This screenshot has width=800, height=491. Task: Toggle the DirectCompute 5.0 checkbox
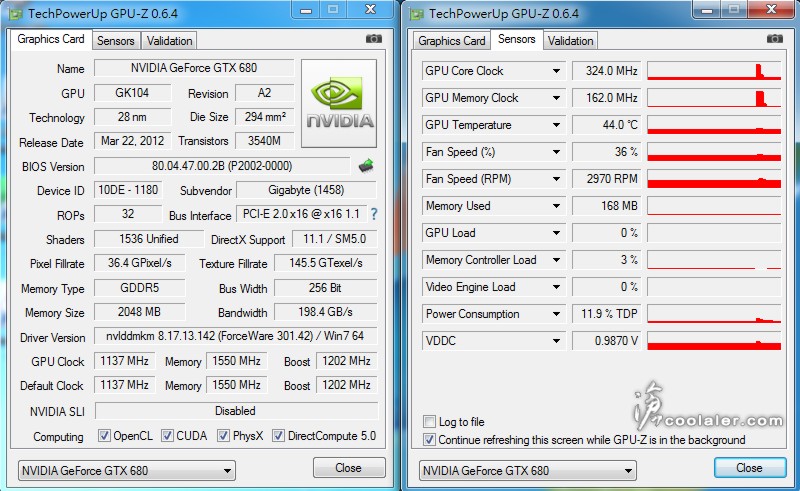pyautogui.click(x=278, y=436)
